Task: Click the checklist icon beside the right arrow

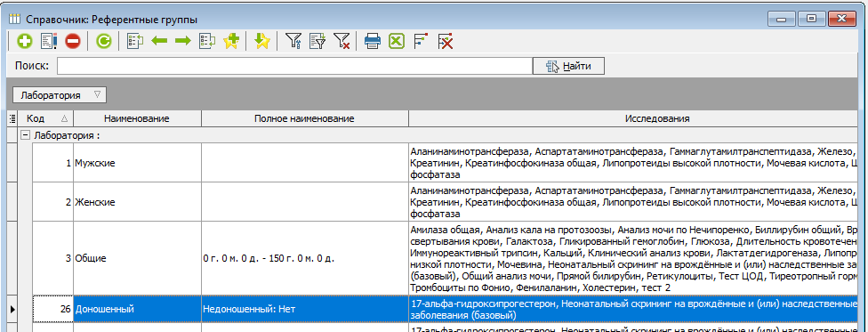Action: pos(207,41)
